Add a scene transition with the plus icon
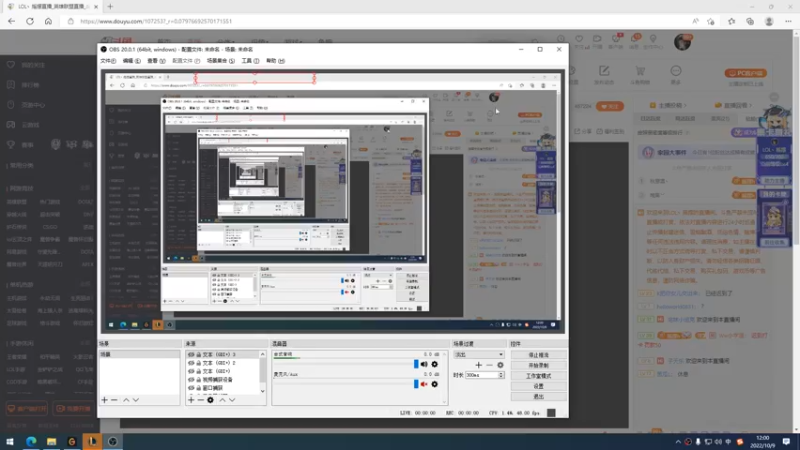 [479, 365]
